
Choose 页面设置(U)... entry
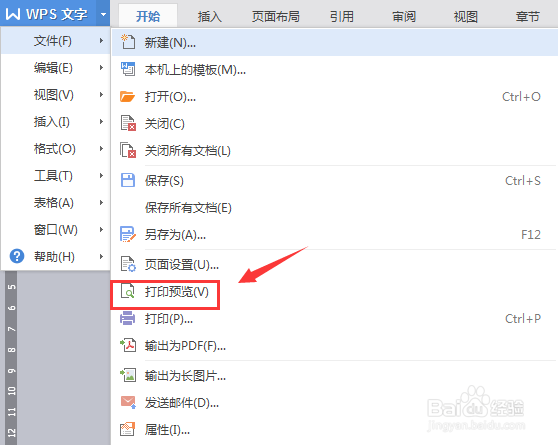[335, 265]
